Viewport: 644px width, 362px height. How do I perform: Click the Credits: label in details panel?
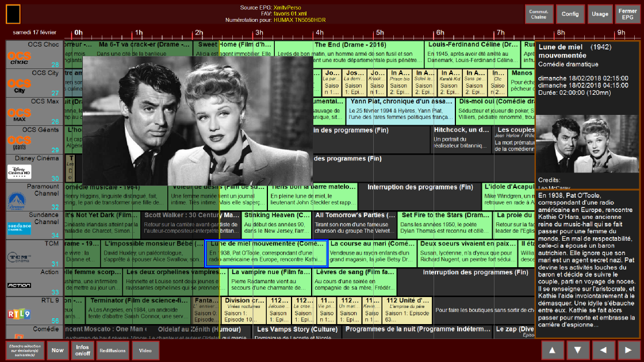(x=549, y=180)
